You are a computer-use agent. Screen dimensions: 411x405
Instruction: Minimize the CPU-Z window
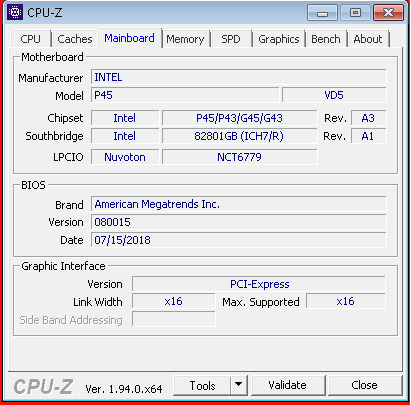(x=322, y=13)
